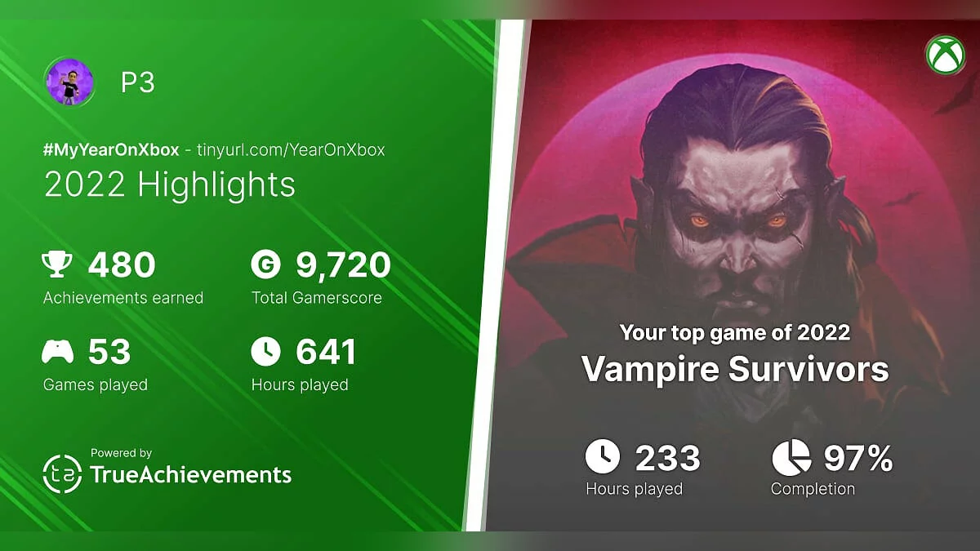The width and height of the screenshot is (980, 551).
Task: Click the 9,720 Total Gamerscore value
Action: click(343, 264)
